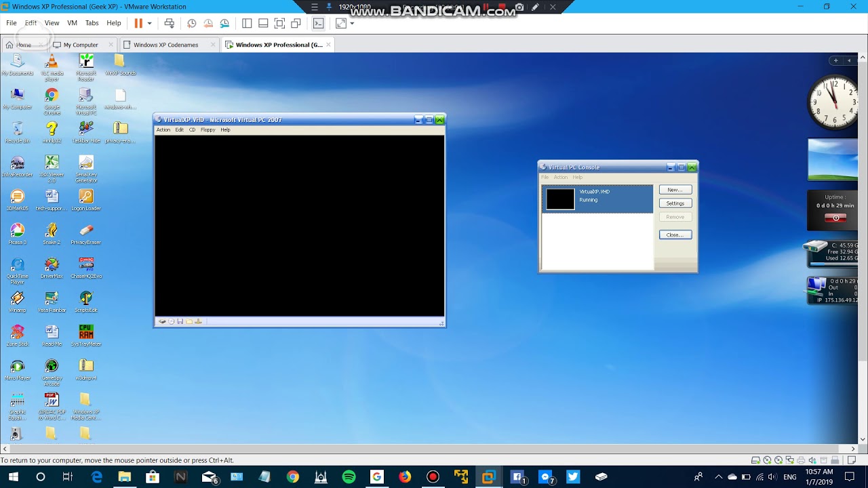This screenshot has height=488, width=868.
Task: Switch to Unity mode
Action: click(x=296, y=23)
